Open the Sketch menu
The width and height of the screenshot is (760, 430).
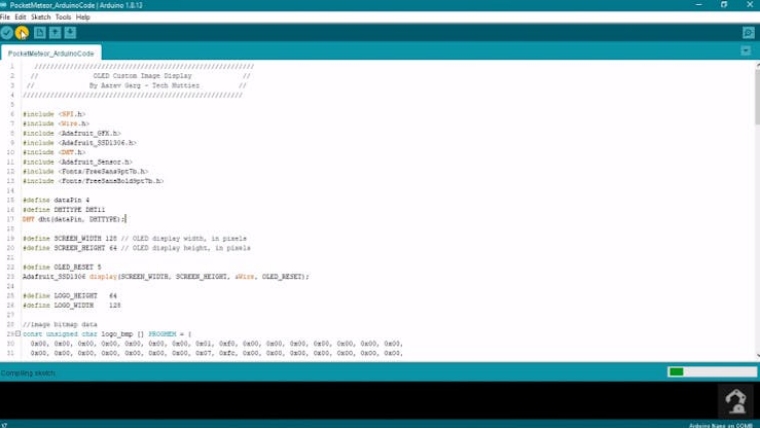[40, 17]
